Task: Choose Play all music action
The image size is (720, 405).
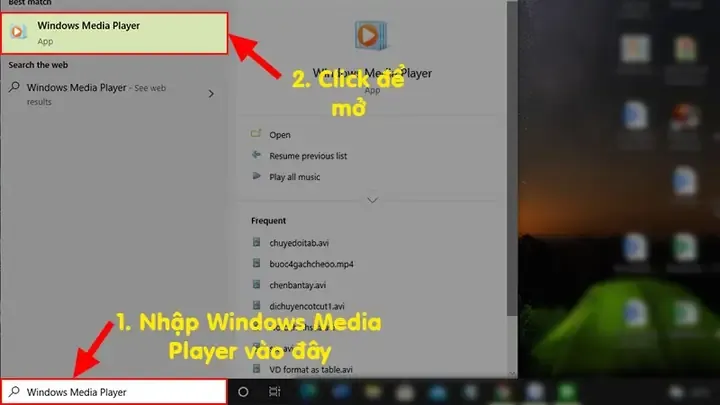Action: click(x=295, y=177)
